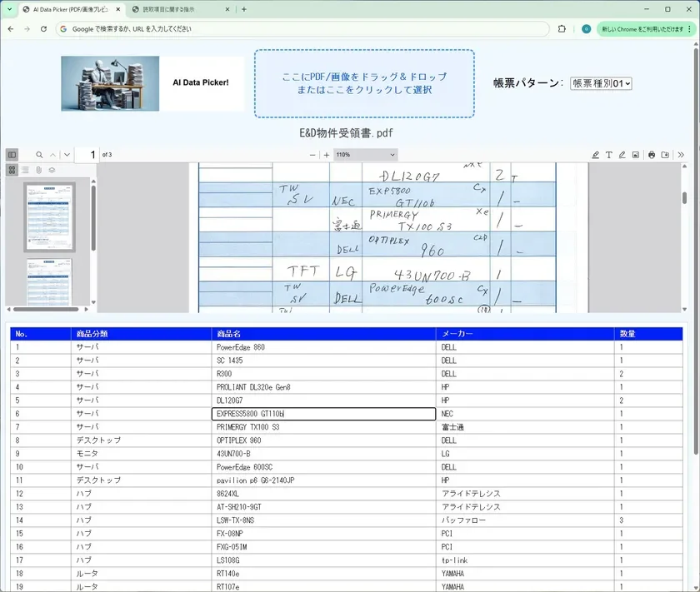Viewport: 700px width, 592px height.
Task: Select the highlighter tool in the PDF toolbar
Action: (595, 154)
